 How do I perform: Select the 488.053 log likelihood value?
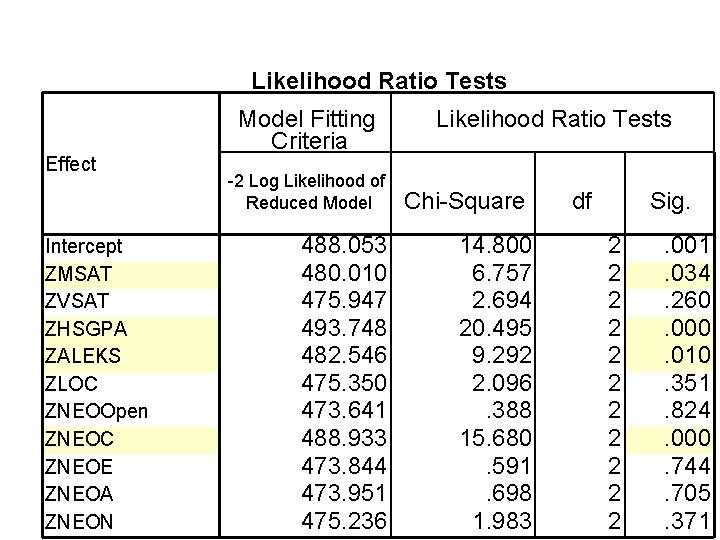tap(345, 246)
